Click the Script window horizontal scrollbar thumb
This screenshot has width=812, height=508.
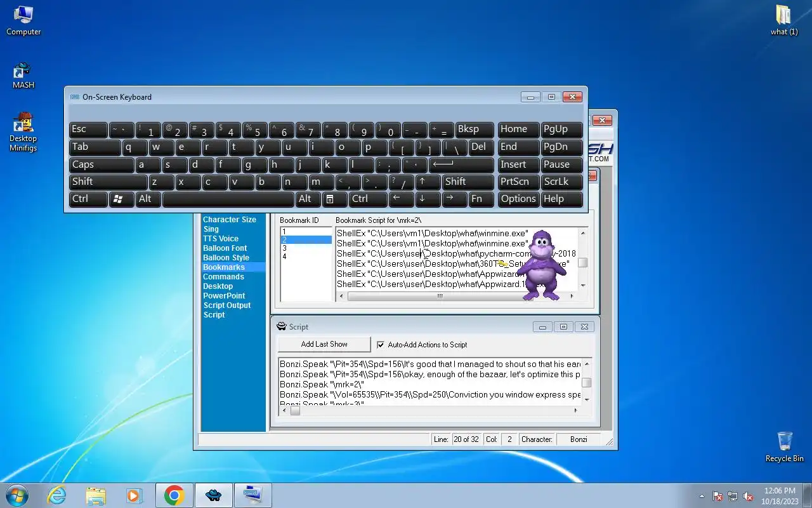click(295, 410)
